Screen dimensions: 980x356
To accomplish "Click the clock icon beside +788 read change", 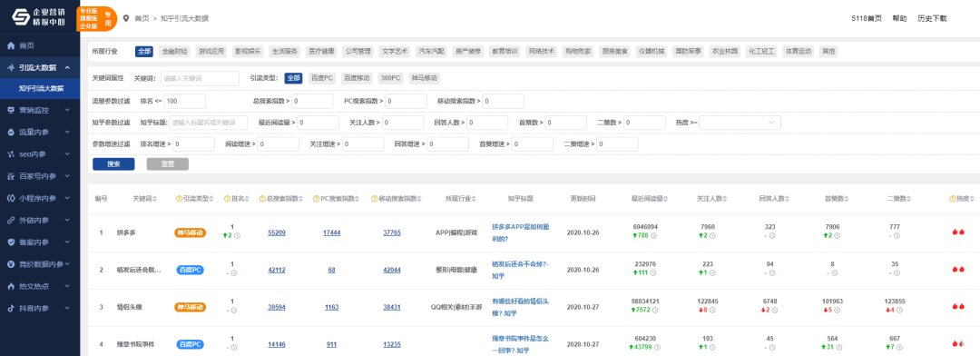I will [653, 236].
